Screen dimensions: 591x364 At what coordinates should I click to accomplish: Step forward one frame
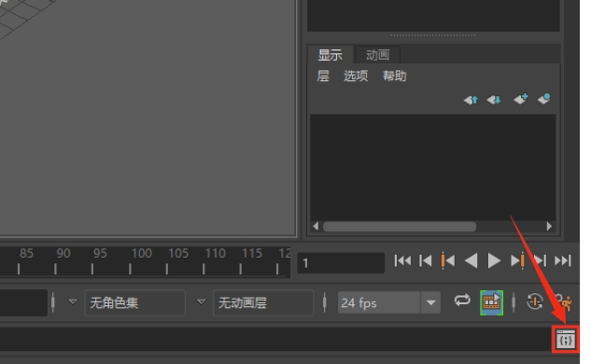pos(540,260)
